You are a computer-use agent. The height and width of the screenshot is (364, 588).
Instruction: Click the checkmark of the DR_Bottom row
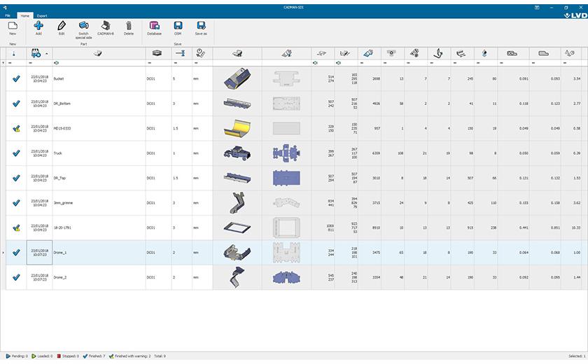coord(16,104)
